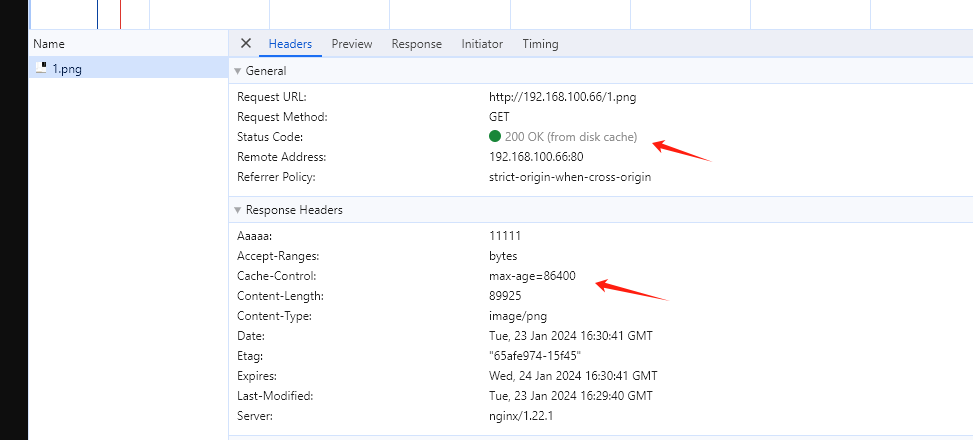Click the green status code indicator
Viewport: 973px width, 440px height.
click(x=495, y=137)
